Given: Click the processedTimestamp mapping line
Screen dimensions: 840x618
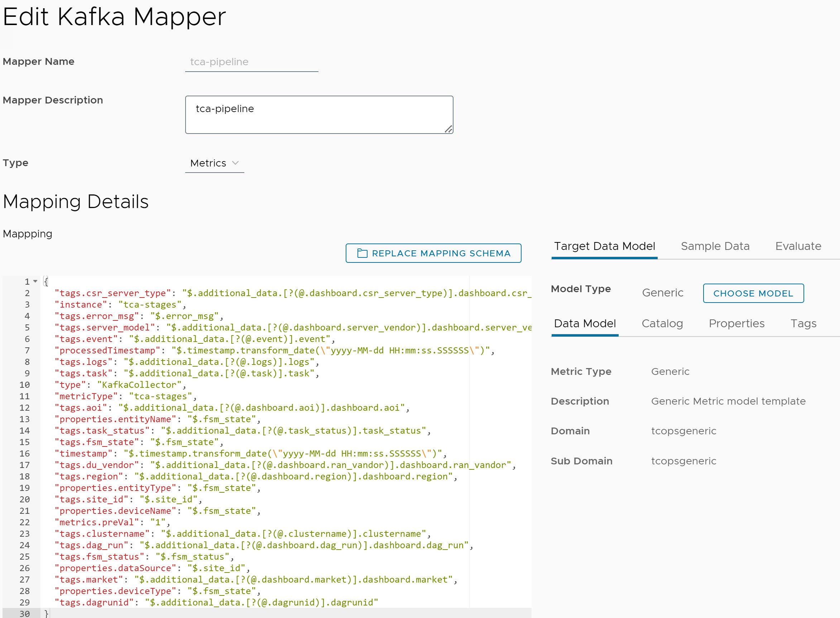Looking at the screenshot, I should 275,350.
